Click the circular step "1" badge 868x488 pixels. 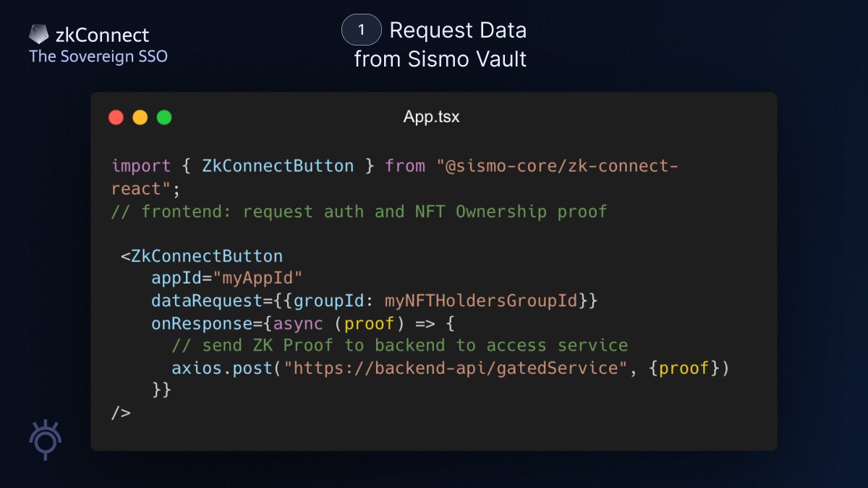click(x=361, y=30)
